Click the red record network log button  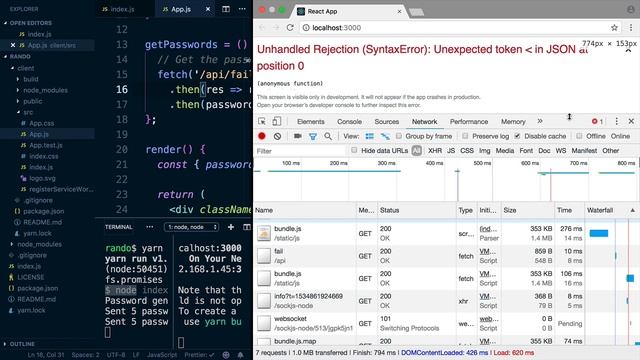coord(262,136)
